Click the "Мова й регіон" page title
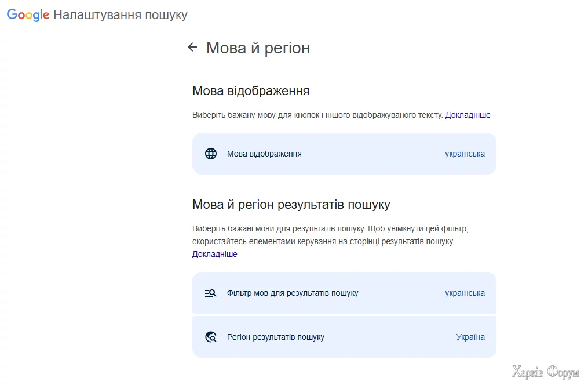This screenshot has width=588, height=385. (258, 48)
